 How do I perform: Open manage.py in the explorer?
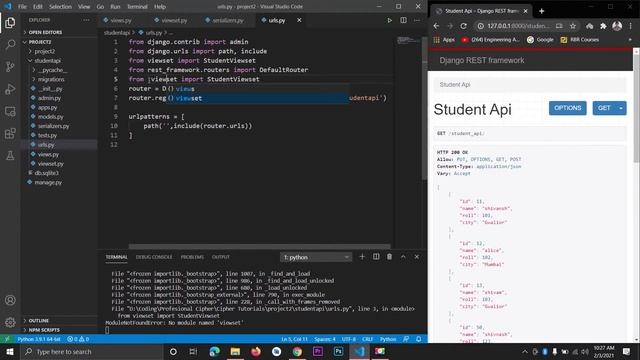pyautogui.click(x=48, y=182)
